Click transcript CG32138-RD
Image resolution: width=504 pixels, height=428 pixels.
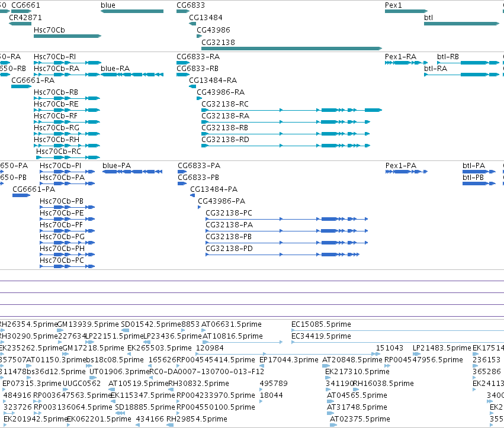tap(285, 146)
